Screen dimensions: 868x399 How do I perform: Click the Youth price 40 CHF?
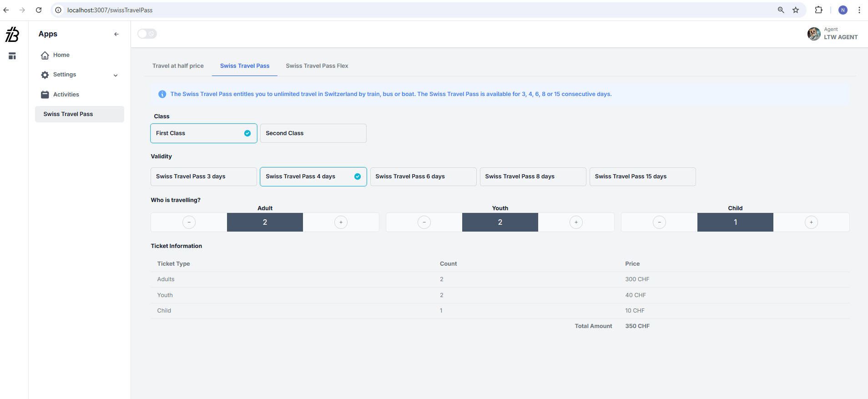click(x=636, y=295)
